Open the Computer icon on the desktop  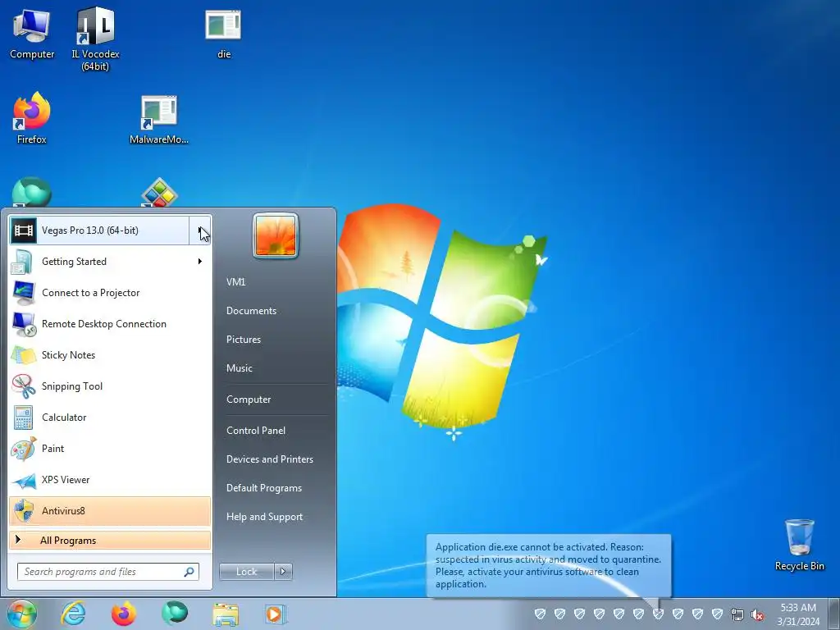(32, 33)
